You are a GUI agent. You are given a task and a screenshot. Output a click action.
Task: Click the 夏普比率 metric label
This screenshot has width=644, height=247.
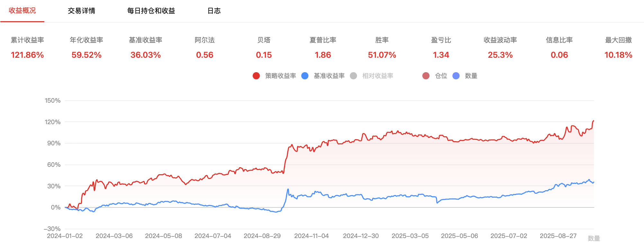tap(323, 40)
